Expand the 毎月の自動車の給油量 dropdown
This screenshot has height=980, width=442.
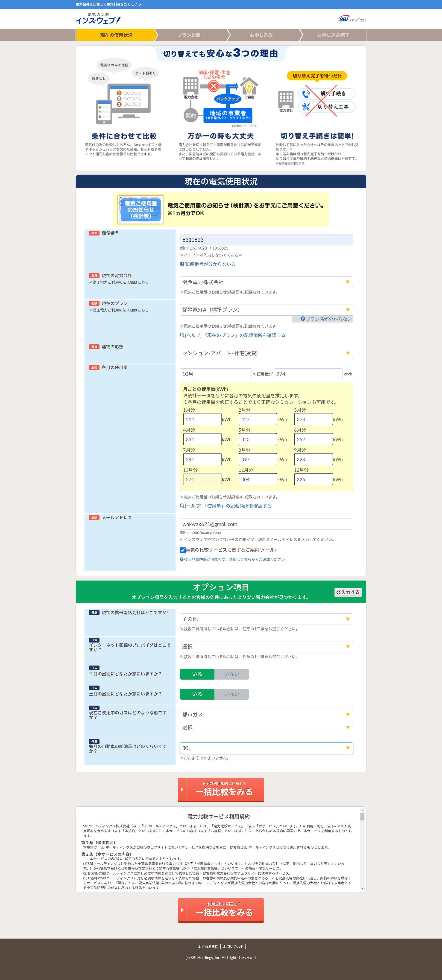point(266,748)
